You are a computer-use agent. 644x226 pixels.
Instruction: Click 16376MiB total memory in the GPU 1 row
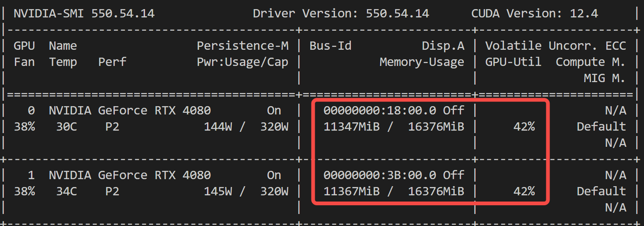coord(436,191)
